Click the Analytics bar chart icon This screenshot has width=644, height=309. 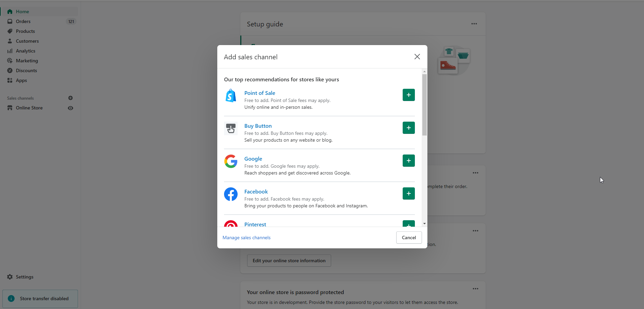click(x=10, y=51)
